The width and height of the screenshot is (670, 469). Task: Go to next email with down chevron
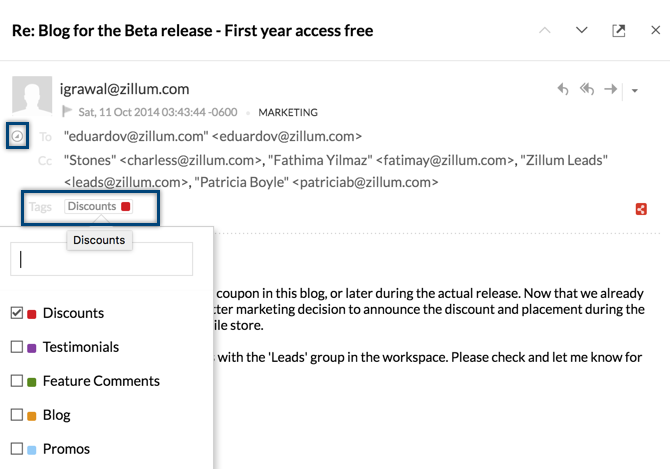(582, 31)
